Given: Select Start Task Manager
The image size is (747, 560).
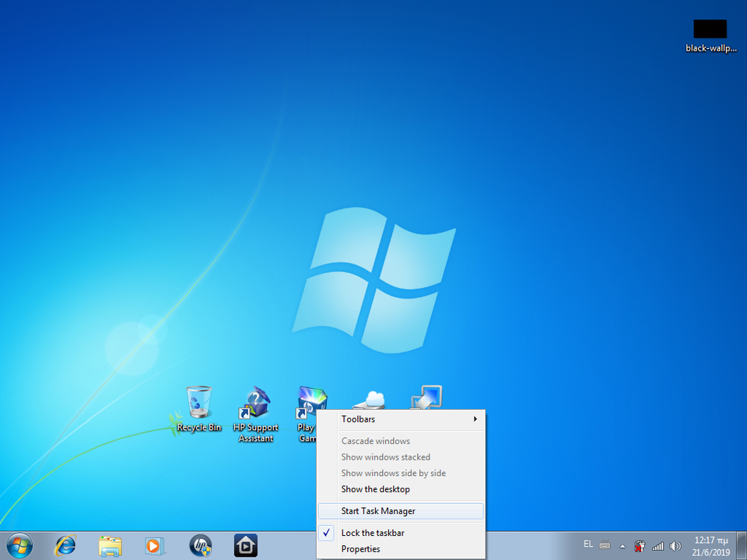Looking at the screenshot, I should tap(402, 512).
